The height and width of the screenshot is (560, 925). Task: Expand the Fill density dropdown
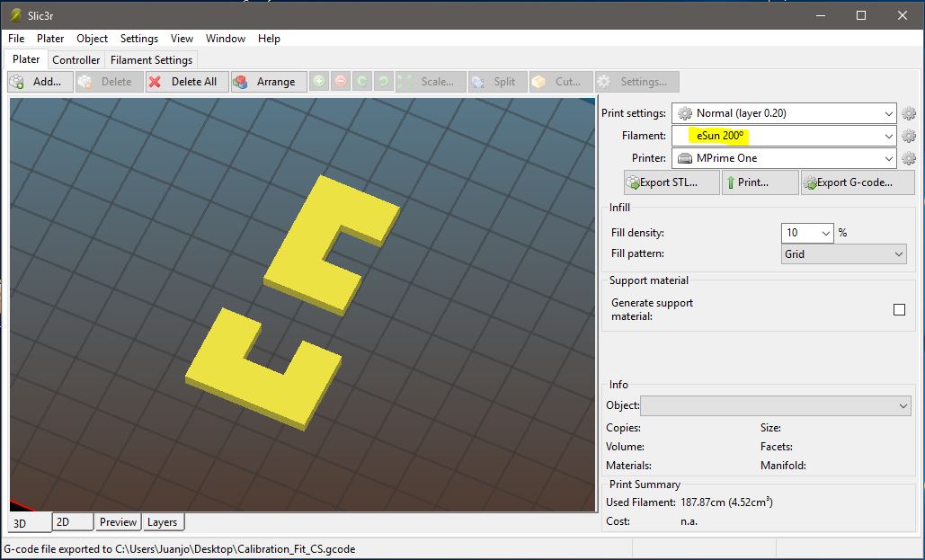pos(826,233)
